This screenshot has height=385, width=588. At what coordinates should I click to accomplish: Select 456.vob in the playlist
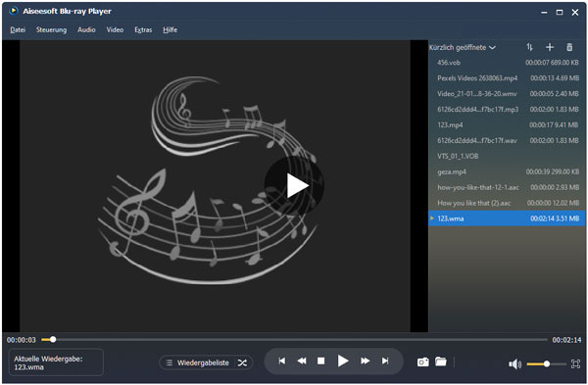pyautogui.click(x=507, y=63)
